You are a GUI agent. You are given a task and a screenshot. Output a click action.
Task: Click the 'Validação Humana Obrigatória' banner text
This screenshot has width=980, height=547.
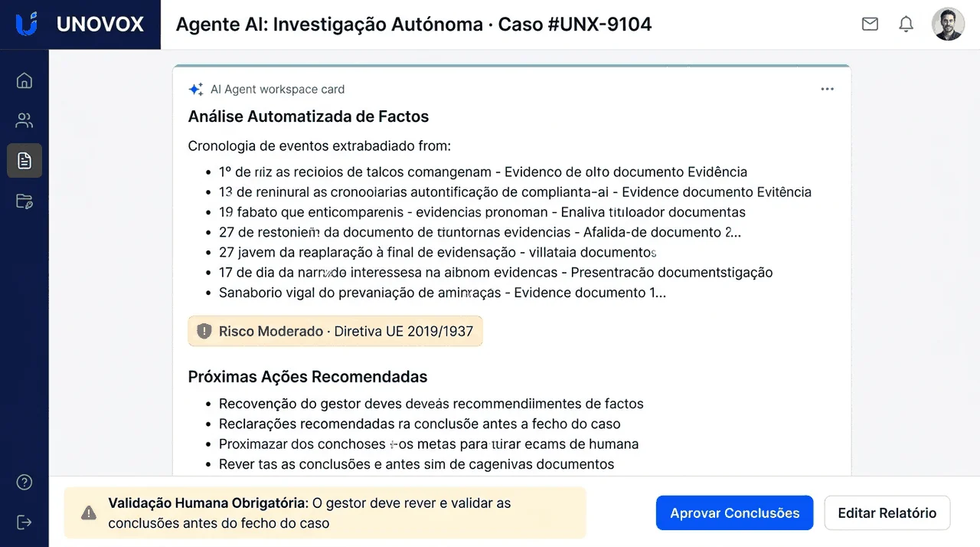[x=309, y=513]
